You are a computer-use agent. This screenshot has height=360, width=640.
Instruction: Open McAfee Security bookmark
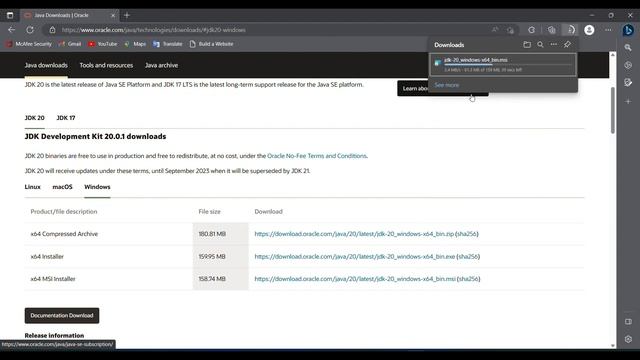pyautogui.click(x=29, y=44)
